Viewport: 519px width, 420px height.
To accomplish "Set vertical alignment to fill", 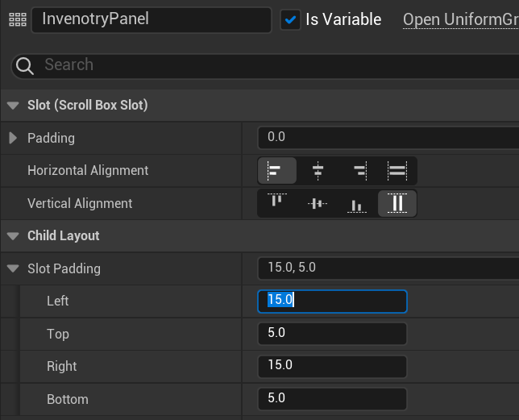I will pyautogui.click(x=397, y=203).
